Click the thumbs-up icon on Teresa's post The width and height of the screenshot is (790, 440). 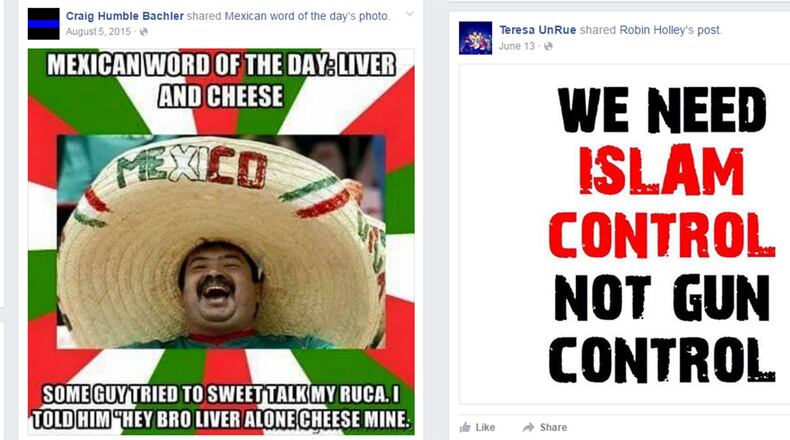point(465,427)
